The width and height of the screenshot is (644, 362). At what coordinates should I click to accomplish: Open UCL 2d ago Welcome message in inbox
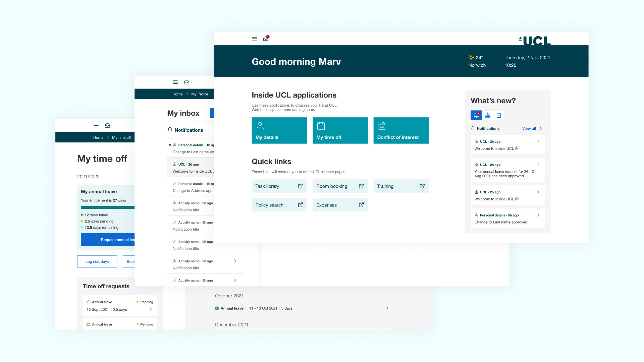[191, 168]
